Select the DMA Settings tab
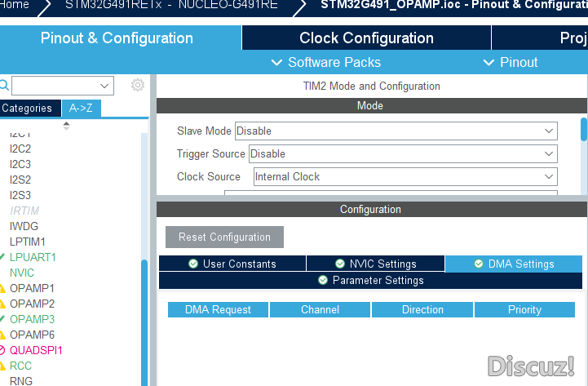Image resolution: width=588 pixels, height=386 pixels. 514,264
